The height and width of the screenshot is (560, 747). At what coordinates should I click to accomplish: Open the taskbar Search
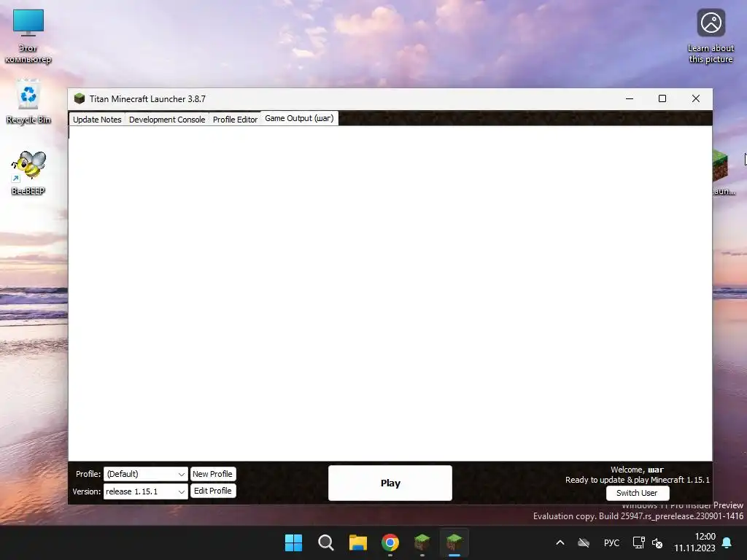[x=326, y=542]
